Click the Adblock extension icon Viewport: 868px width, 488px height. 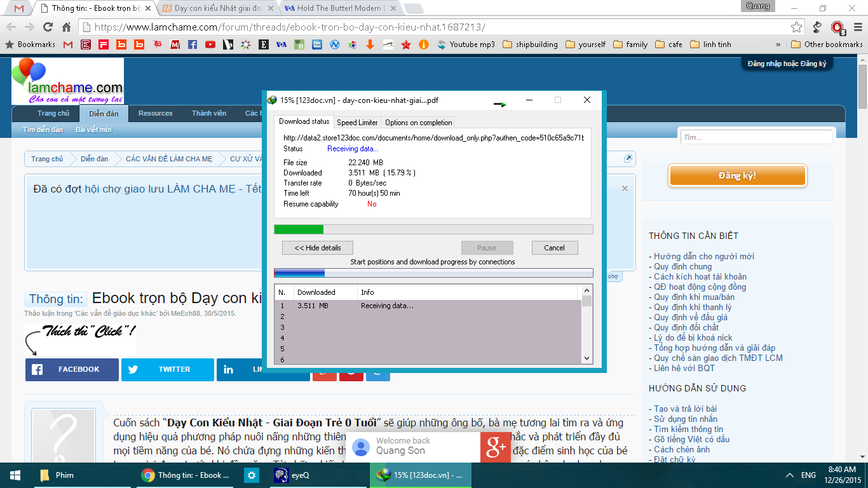(x=837, y=27)
